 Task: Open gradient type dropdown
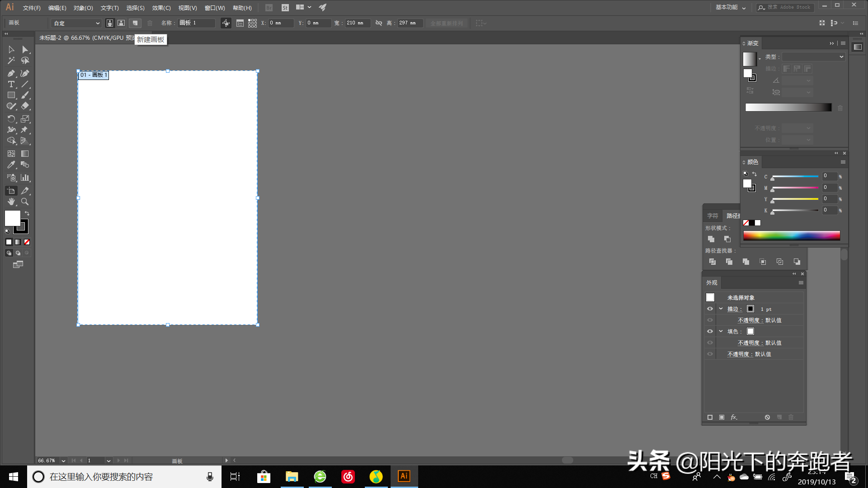813,57
